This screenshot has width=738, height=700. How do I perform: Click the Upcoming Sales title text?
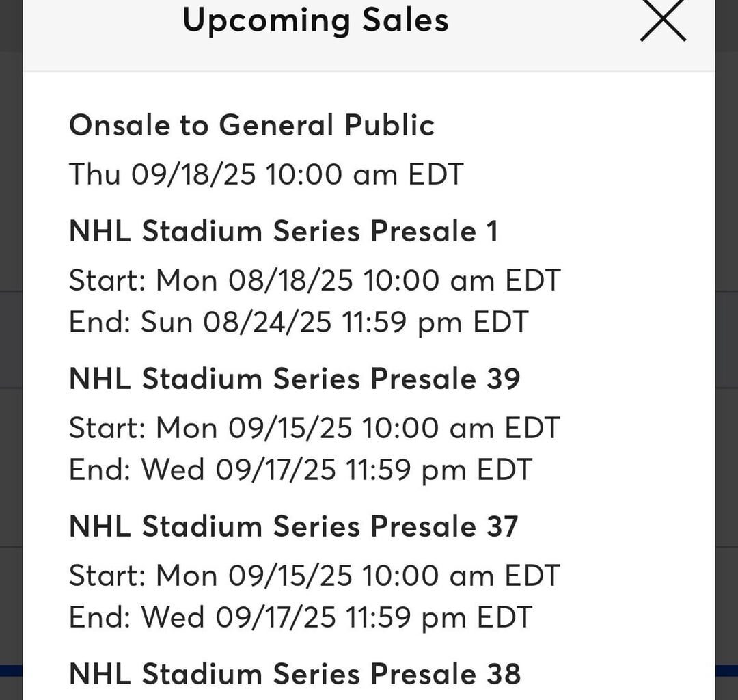coord(315,19)
